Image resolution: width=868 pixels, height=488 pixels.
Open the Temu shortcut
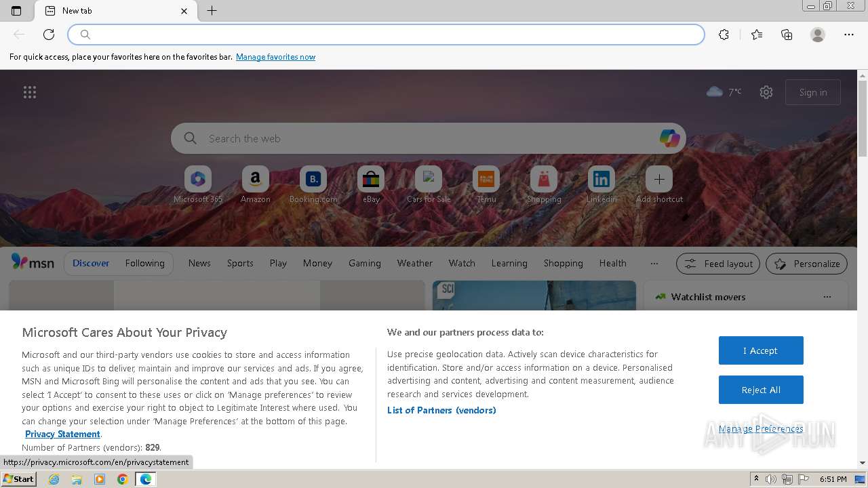click(486, 184)
